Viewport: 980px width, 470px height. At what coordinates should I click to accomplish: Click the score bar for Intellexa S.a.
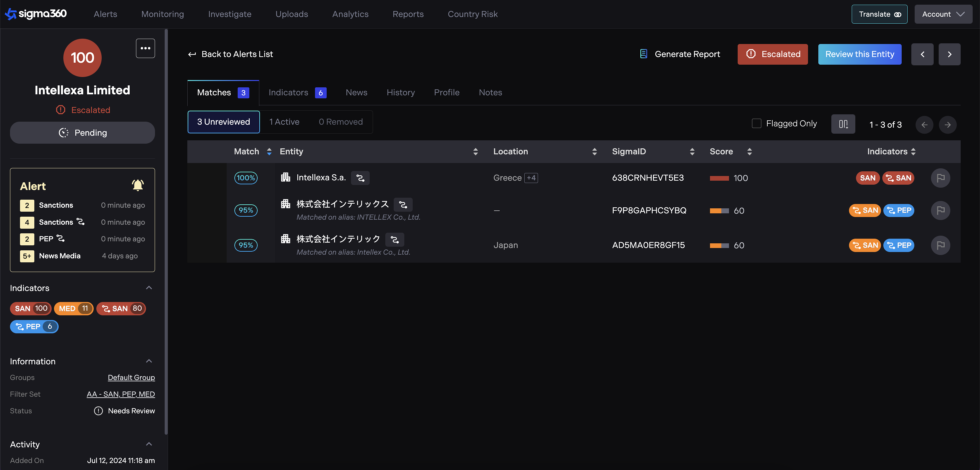click(x=719, y=178)
